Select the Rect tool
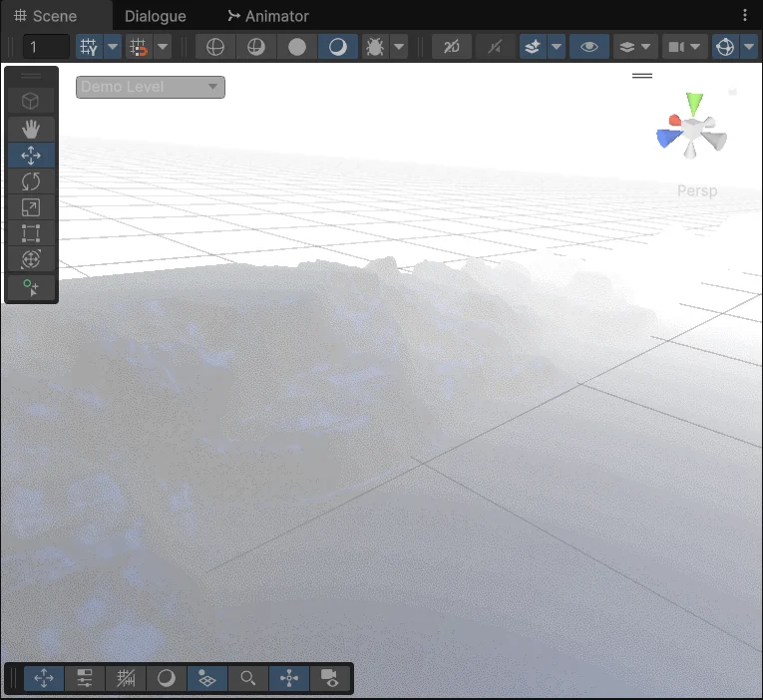 [31, 233]
